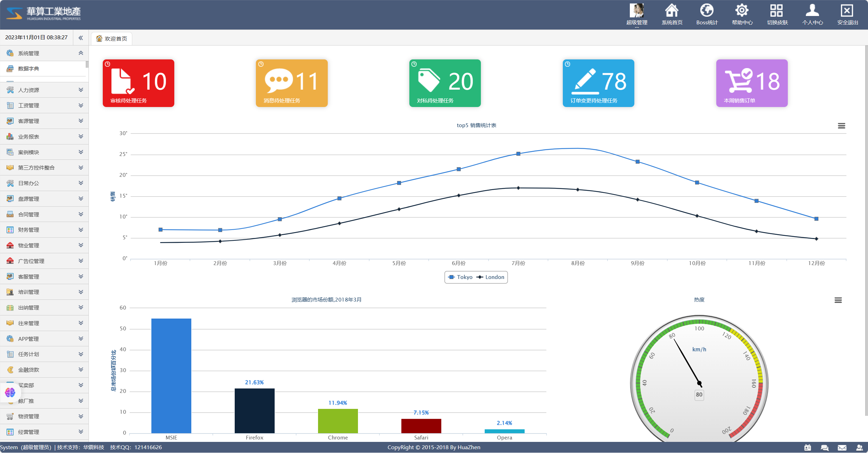Open 合同管理 menu section
The image size is (868, 453).
coord(44,214)
